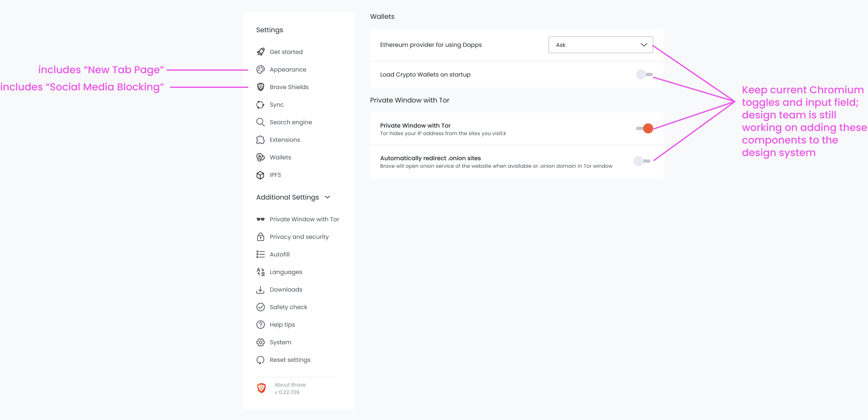Go to Privacy and security
The height and width of the screenshot is (420, 868).
tap(299, 237)
